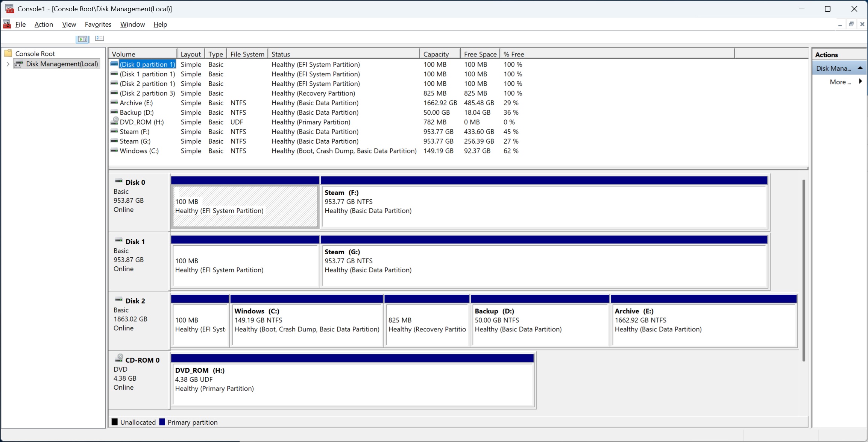Sort by the Layout column header
868x442 pixels.
pos(191,54)
